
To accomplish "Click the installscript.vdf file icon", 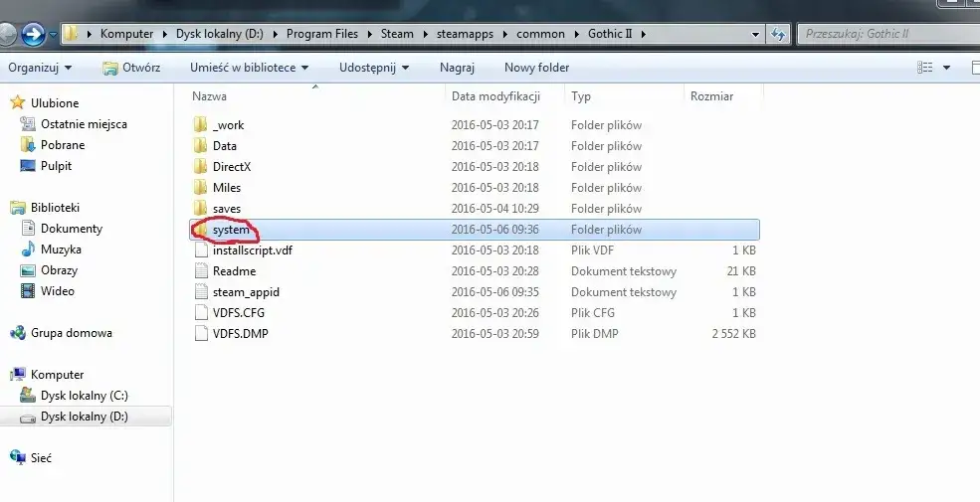I will [201, 251].
